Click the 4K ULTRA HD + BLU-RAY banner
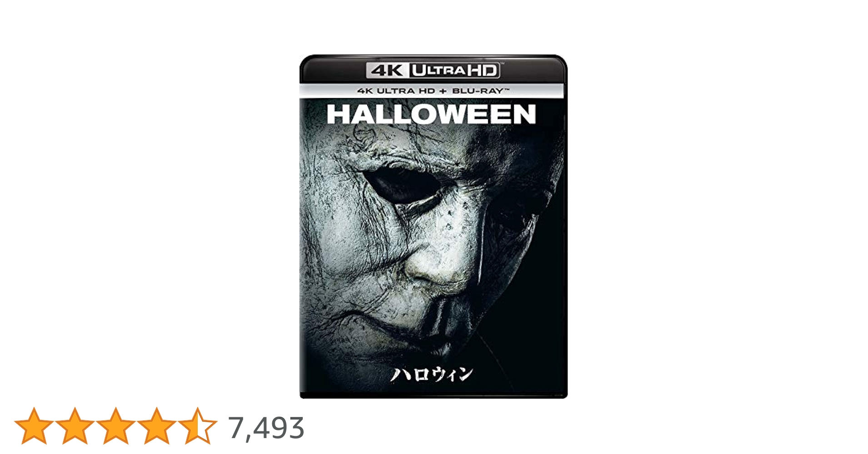The image size is (868, 454). [x=433, y=91]
